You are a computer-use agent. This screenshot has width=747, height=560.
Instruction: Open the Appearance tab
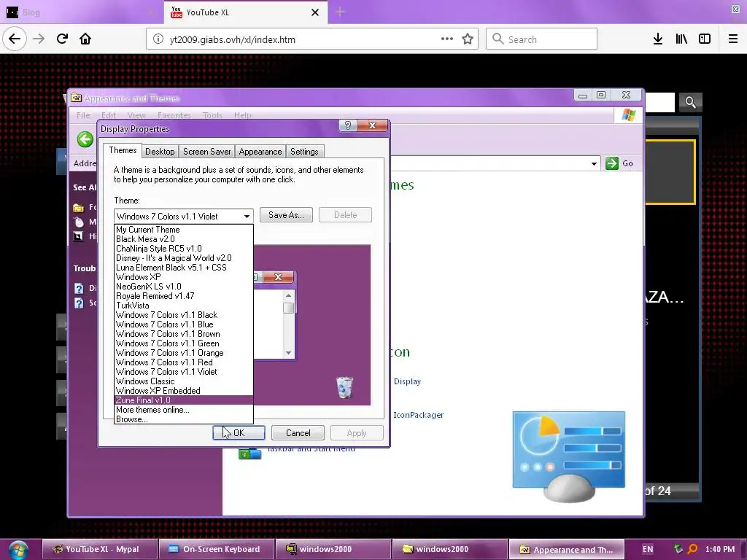tap(260, 152)
